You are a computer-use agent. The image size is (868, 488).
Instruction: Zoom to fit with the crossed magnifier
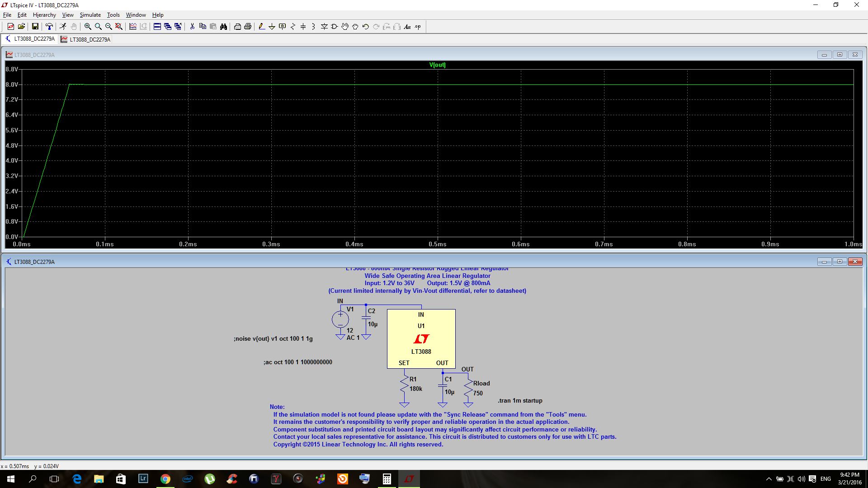click(119, 27)
